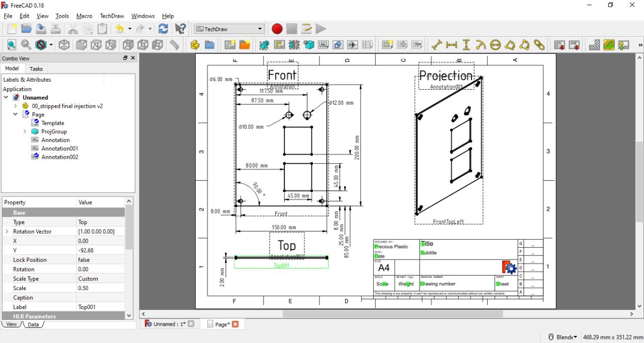Click the Fit All view icon

point(11,45)
